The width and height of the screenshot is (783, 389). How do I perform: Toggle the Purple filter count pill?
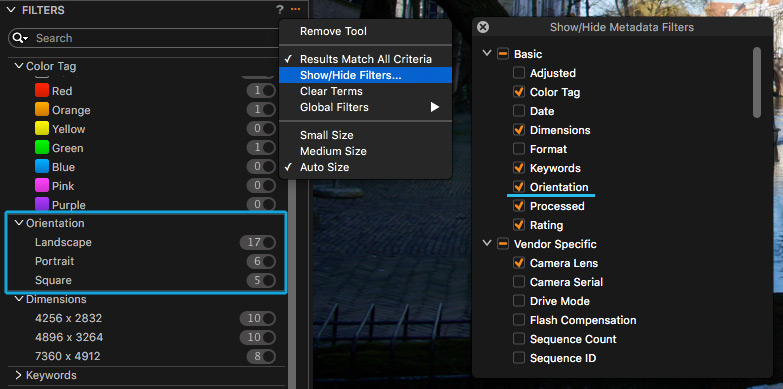pos(261,204)
